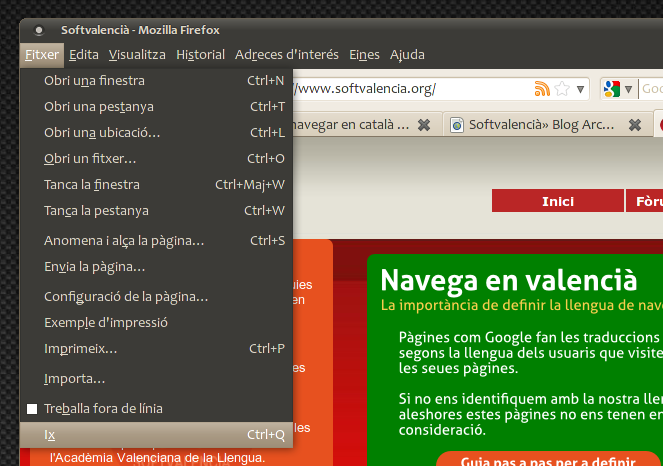Click the 'Navega en valencià' heading
Viewport: 663px width, 466px height.
[509, 280]
